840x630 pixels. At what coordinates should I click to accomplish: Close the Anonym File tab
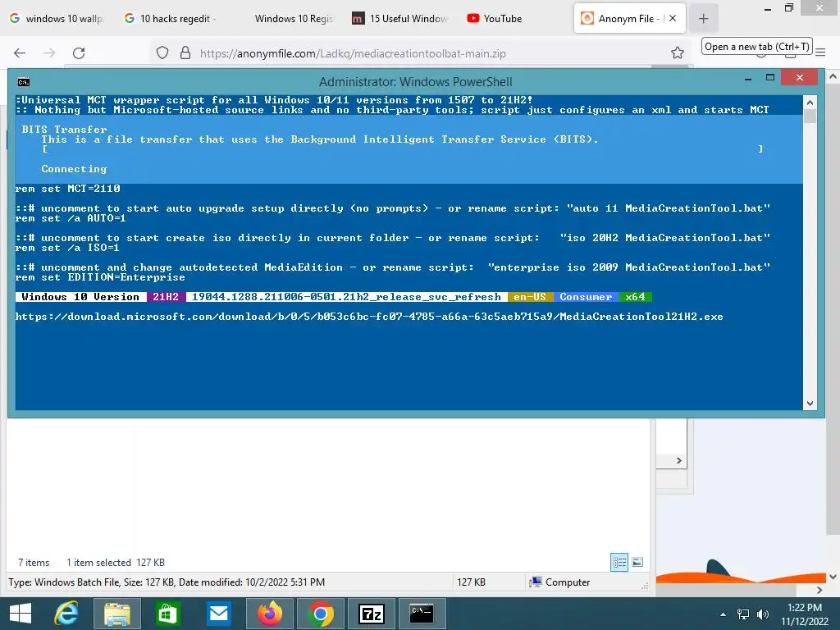pos(673,18)
